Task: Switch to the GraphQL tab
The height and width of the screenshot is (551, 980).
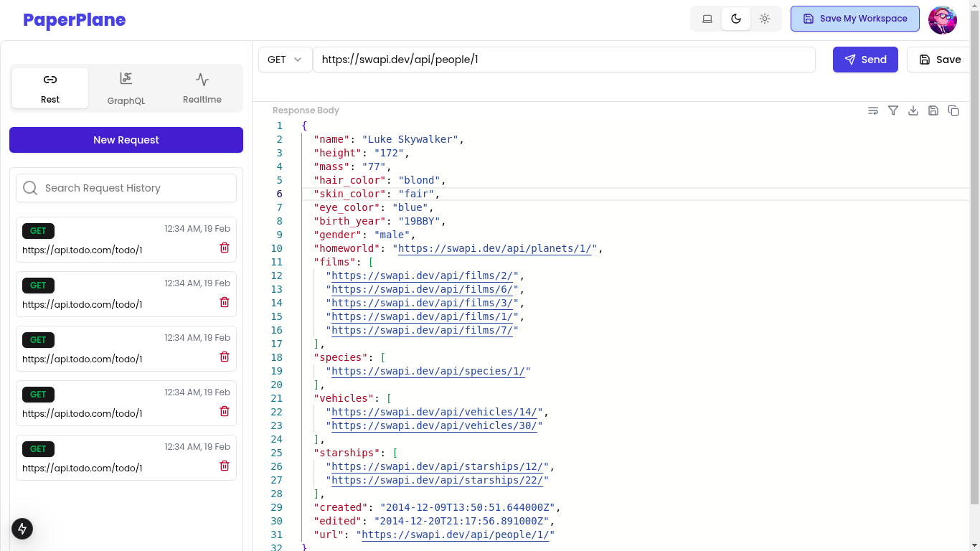Action: point(126,88)
